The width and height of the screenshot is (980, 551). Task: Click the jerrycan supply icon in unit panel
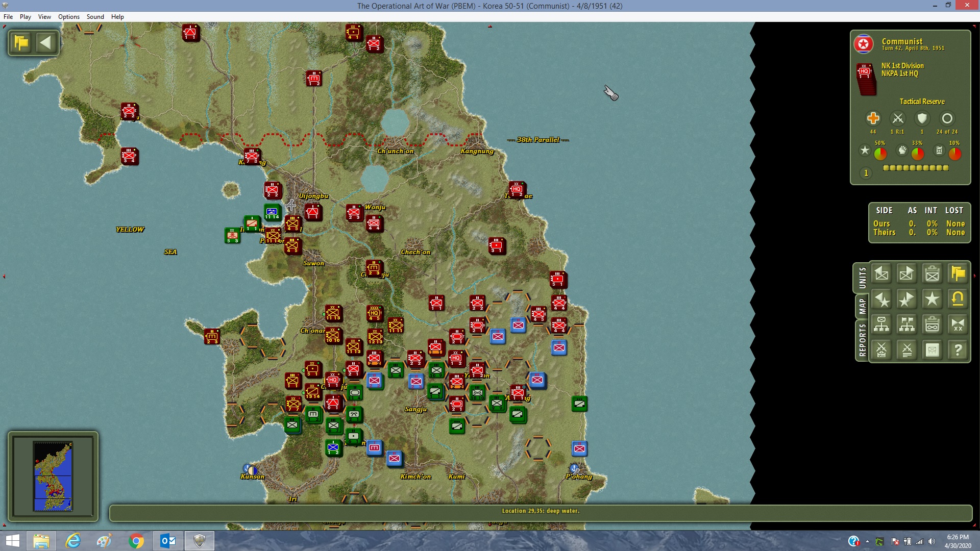pyautogui.click(x=939, y=151)
